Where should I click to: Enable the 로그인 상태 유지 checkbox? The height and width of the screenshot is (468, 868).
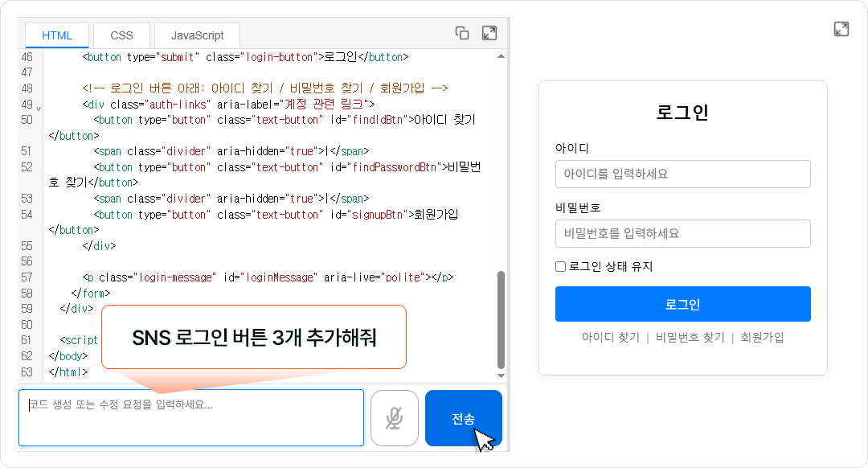coord(561,267)
